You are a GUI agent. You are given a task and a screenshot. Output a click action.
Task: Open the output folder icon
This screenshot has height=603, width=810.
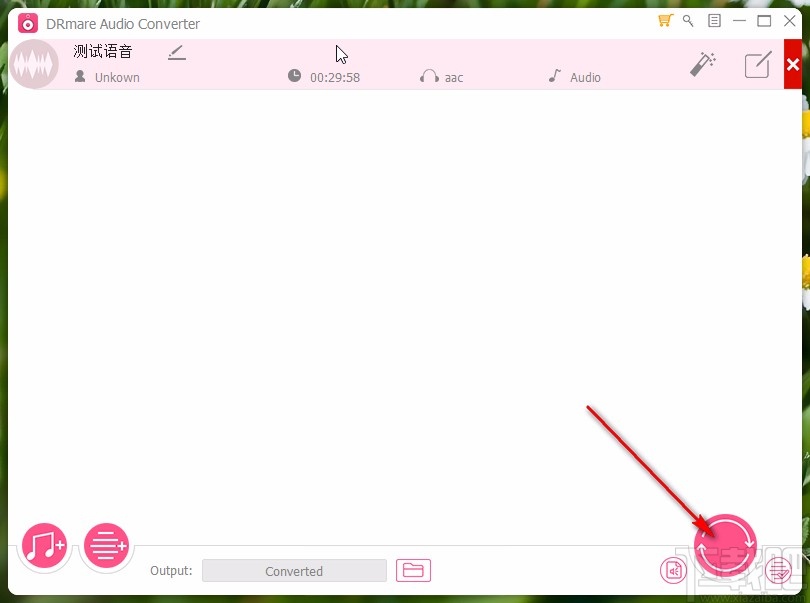[414, 570]
